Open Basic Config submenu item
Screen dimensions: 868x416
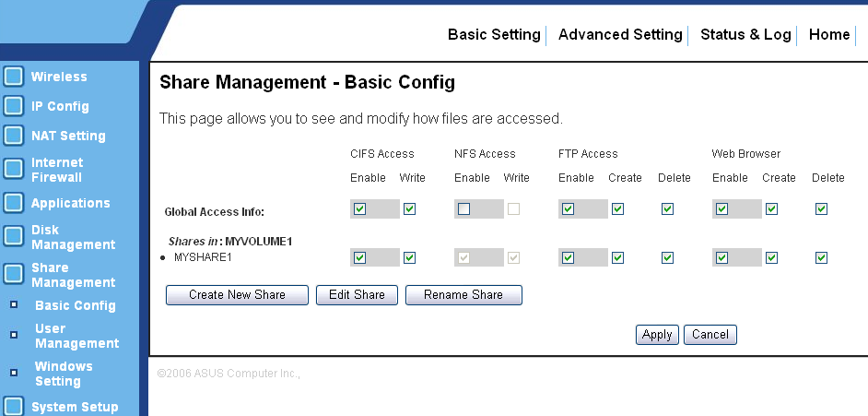coord(76,305)
